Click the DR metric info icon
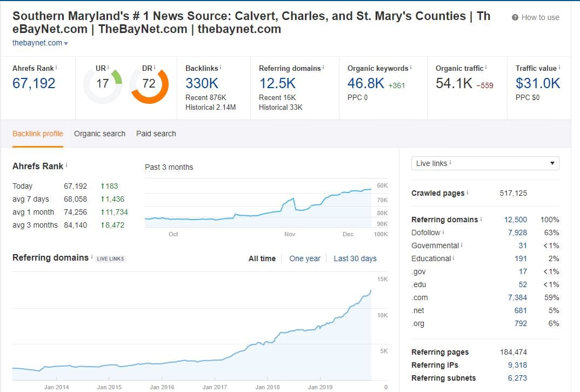Image resolution: width=580 pixels, height=392 pixels. (155, 66)
